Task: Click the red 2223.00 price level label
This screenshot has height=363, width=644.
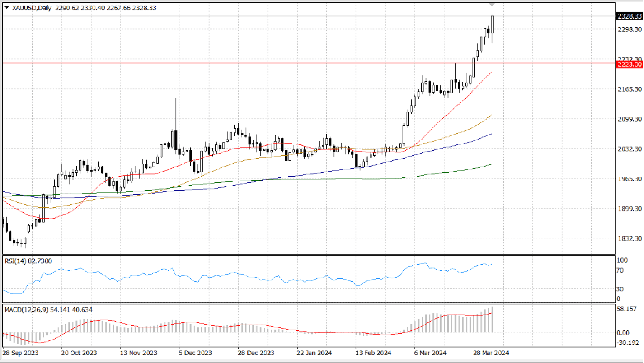Action: [x=629, y=64]
